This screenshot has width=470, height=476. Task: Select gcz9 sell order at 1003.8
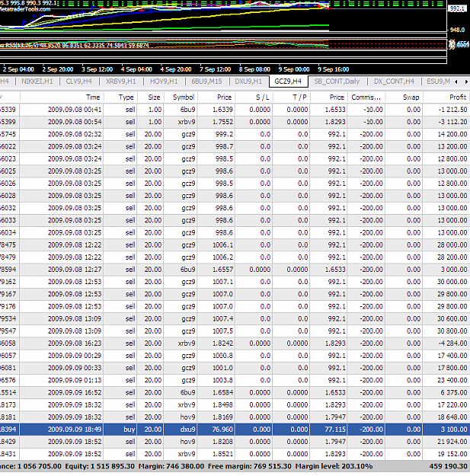tap(235, 380)
